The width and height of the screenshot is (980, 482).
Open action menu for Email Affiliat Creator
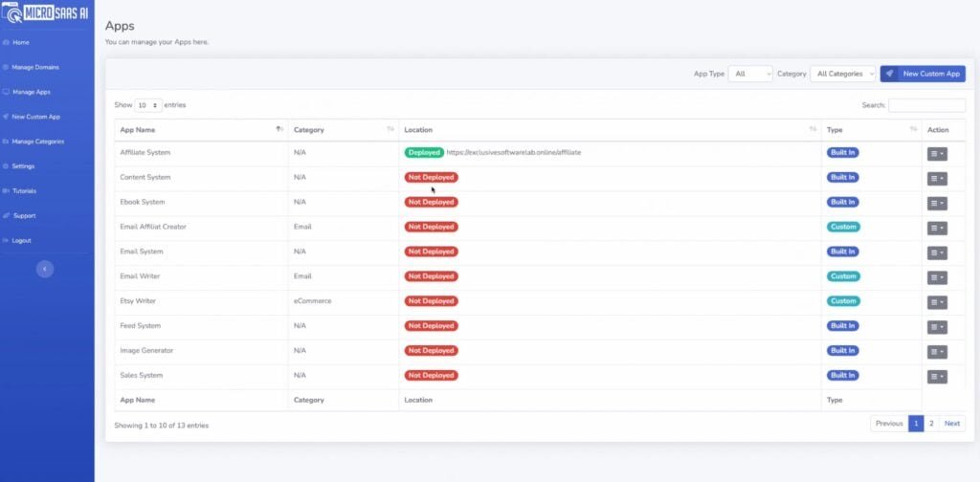tap(937, 229)
